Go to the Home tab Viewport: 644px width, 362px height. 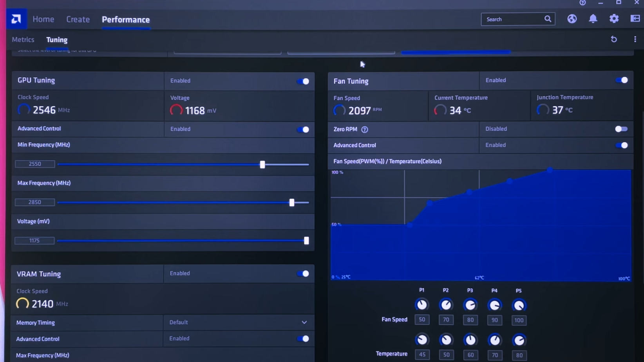point(43,19)
